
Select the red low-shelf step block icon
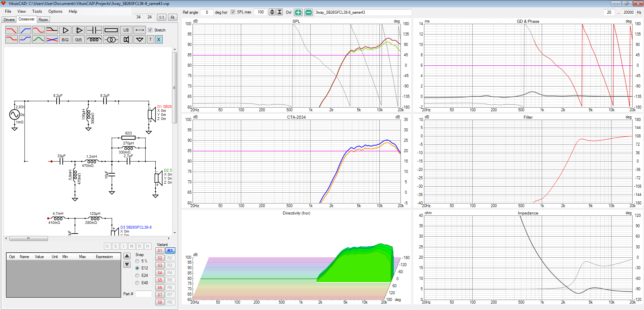(11, 40)
